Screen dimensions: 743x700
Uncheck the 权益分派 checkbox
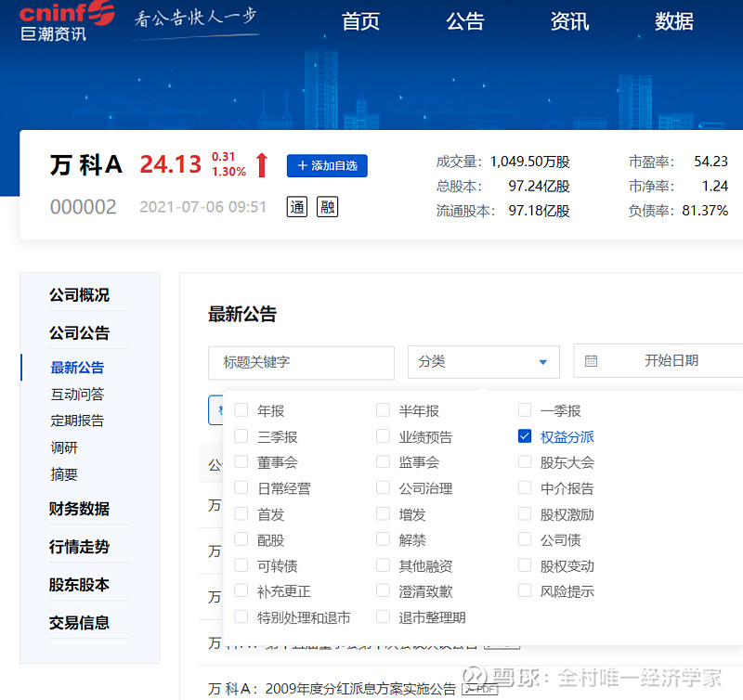pos(525,435)
